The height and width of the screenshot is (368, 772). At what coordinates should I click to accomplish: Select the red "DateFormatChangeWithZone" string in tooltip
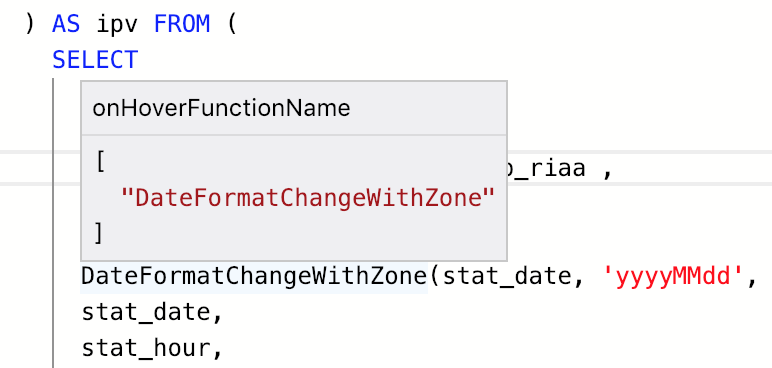coord(308,198)
